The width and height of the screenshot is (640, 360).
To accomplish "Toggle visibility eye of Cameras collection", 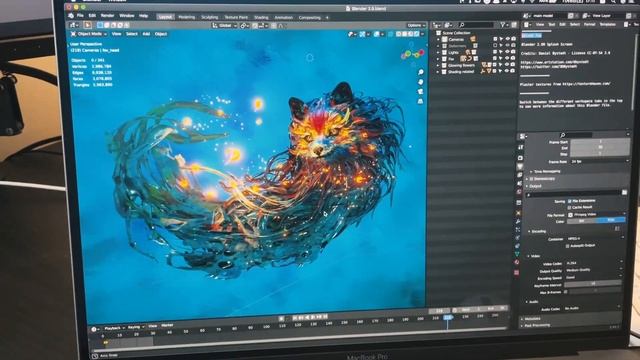I will 507,39.
